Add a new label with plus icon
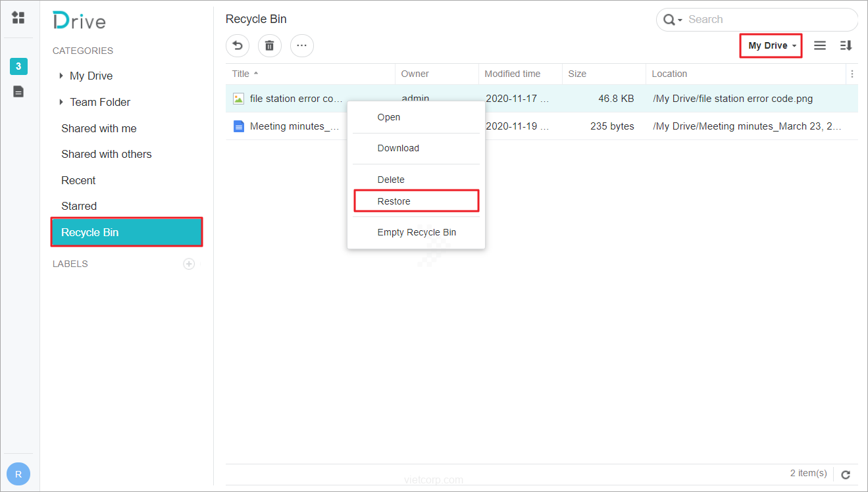 click(x=189, y=264)
